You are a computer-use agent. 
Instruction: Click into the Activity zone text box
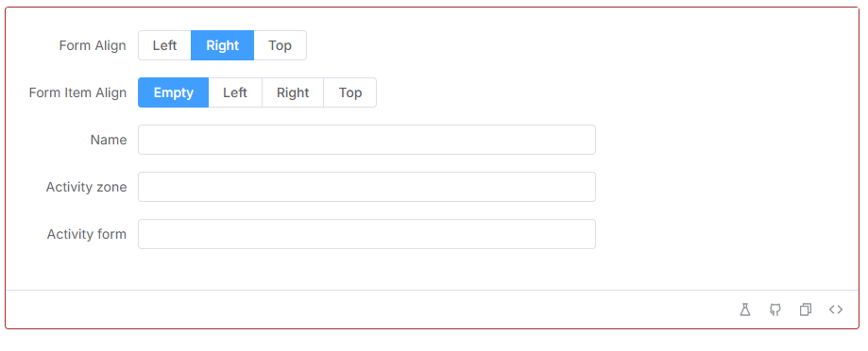[x=367, y=187]
